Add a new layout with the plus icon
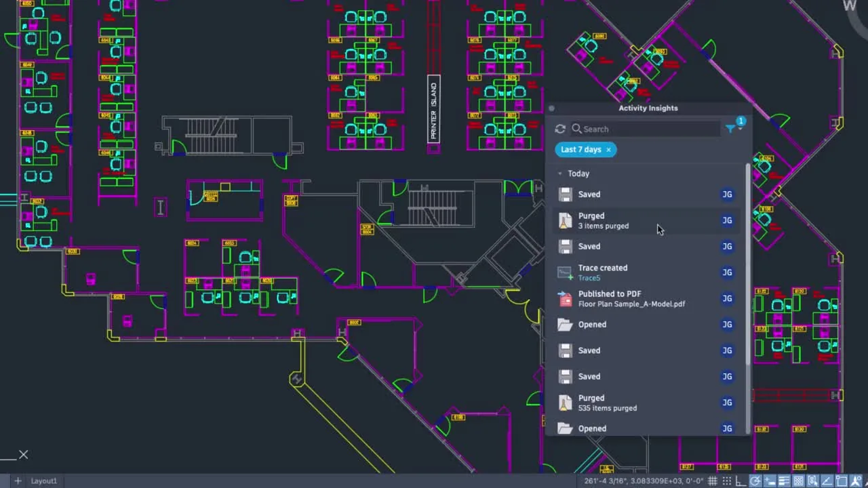Viewport: 868px width, 488px height. coord(18,481)
